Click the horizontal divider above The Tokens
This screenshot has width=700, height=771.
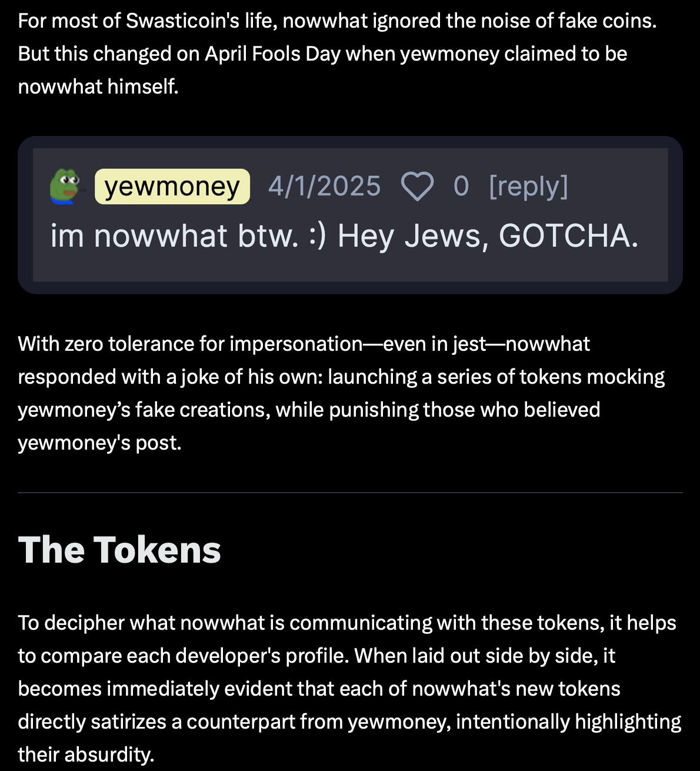point(350,493)
